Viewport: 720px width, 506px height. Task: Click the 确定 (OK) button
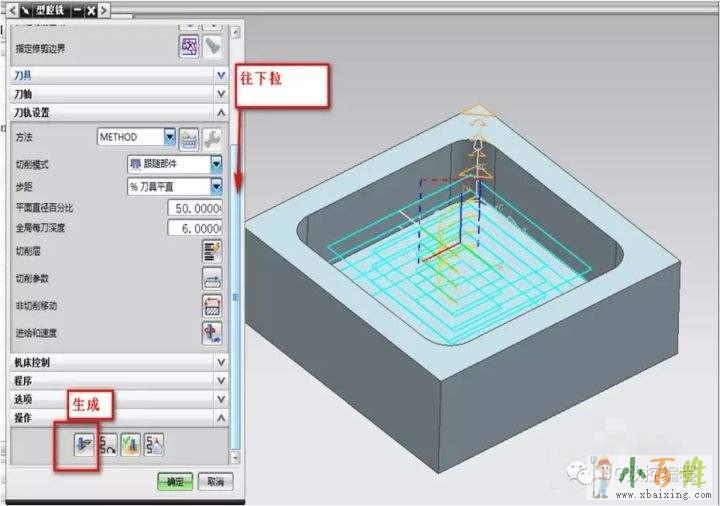pos(175,481)
